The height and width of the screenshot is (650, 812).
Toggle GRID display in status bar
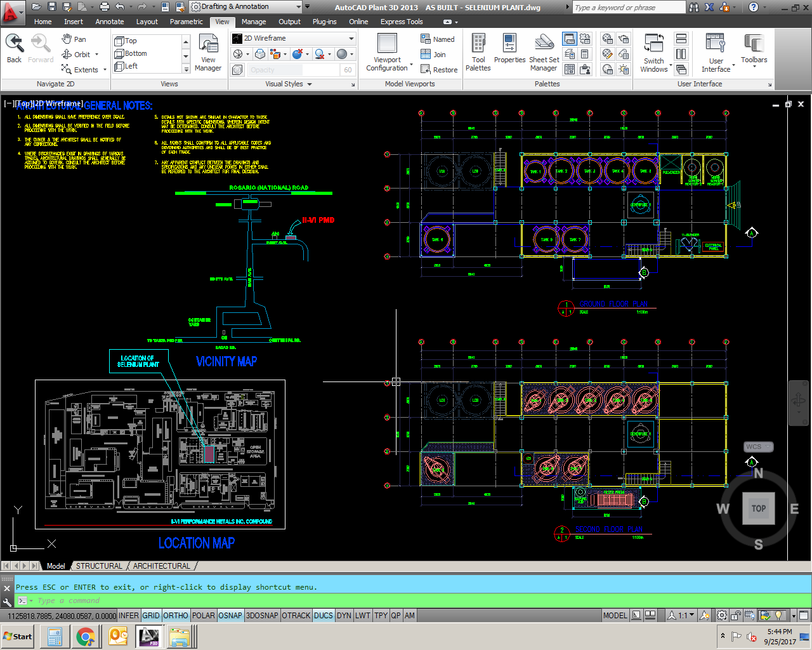click(151, 615)
